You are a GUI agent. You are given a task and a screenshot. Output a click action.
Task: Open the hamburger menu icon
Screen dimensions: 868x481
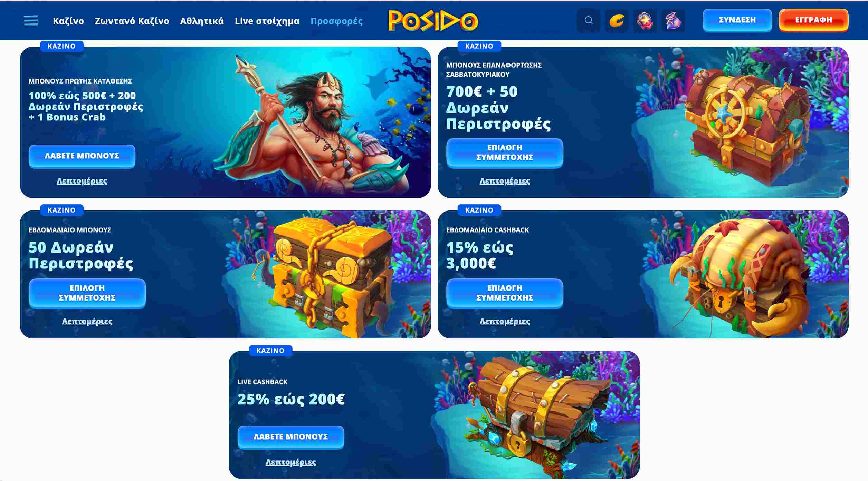tap(31, 21)
